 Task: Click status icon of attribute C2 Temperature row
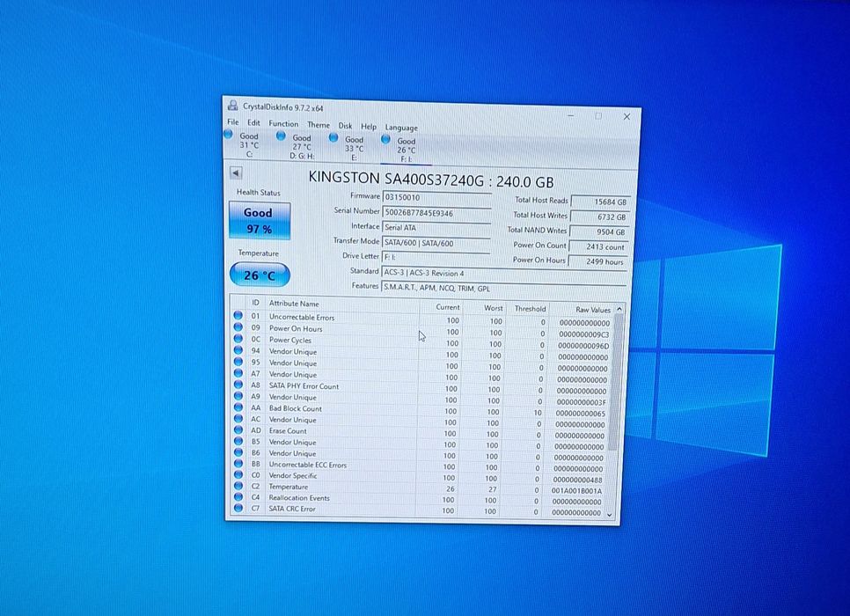click(x=238, y=485)
